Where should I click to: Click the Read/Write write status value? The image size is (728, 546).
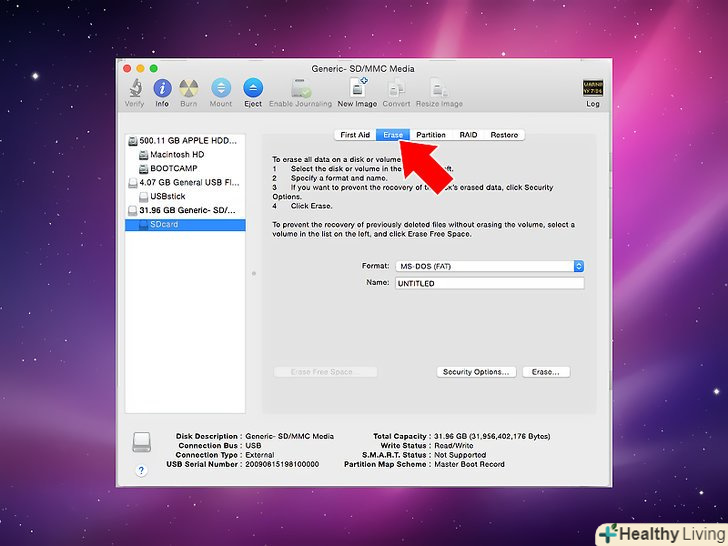(x=454, y=446)
